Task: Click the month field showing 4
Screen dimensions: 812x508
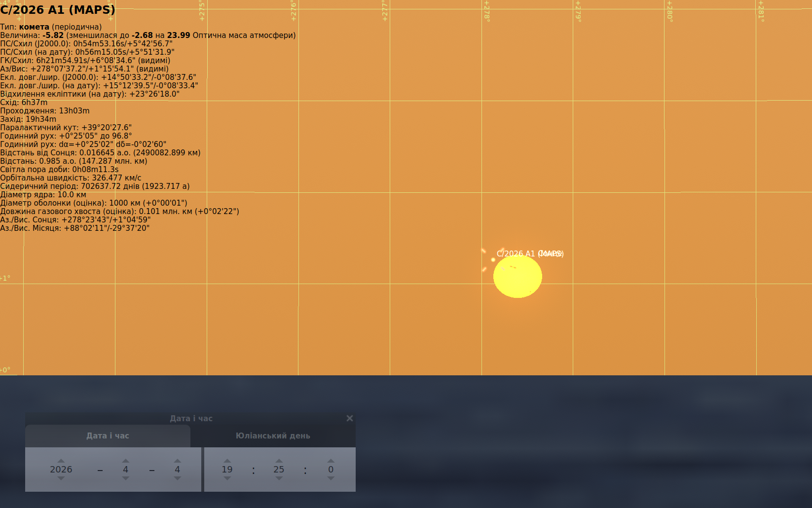Action: coord(126,470)
